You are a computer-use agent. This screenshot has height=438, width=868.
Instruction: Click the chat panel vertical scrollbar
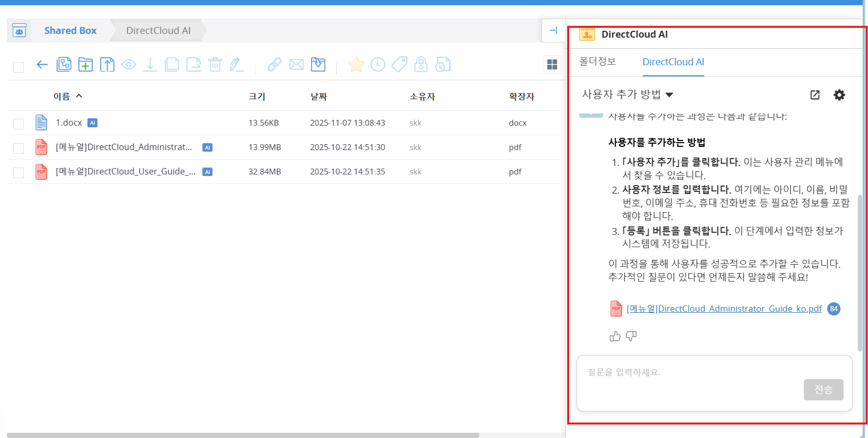click(x=860, y=273)
